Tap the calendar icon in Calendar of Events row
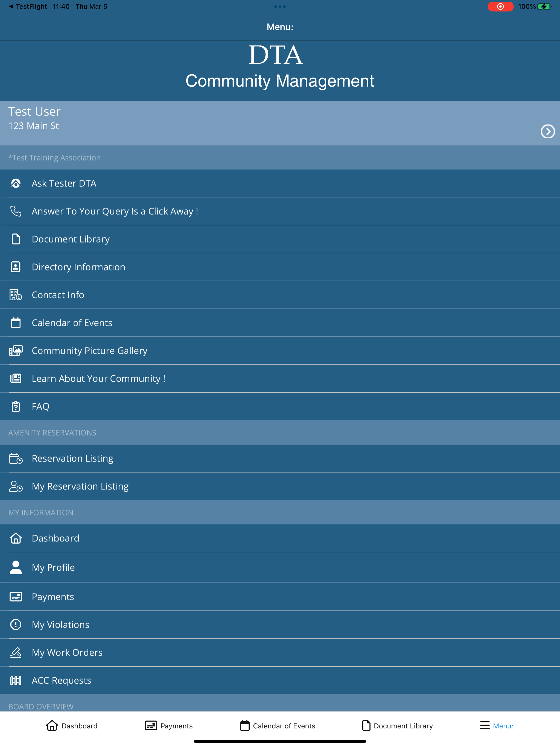This screenshot has height=747, width=560. (16, 323)
